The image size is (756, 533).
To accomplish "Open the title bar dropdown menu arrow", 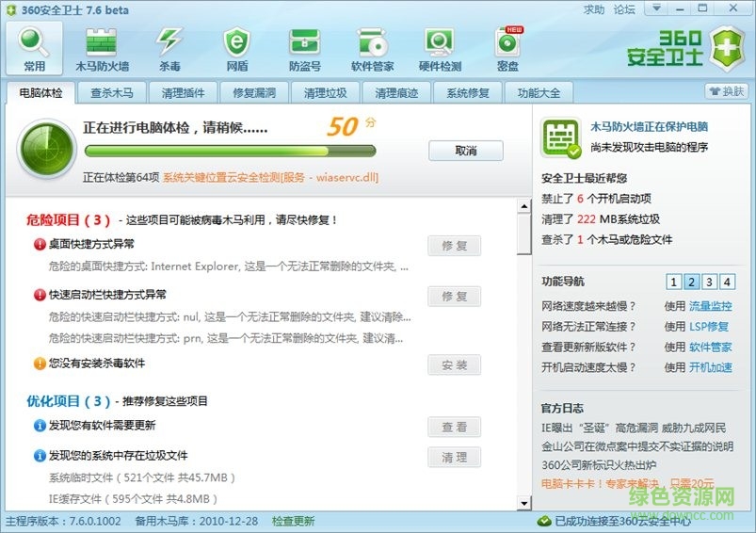I will (x=657, y=8).
